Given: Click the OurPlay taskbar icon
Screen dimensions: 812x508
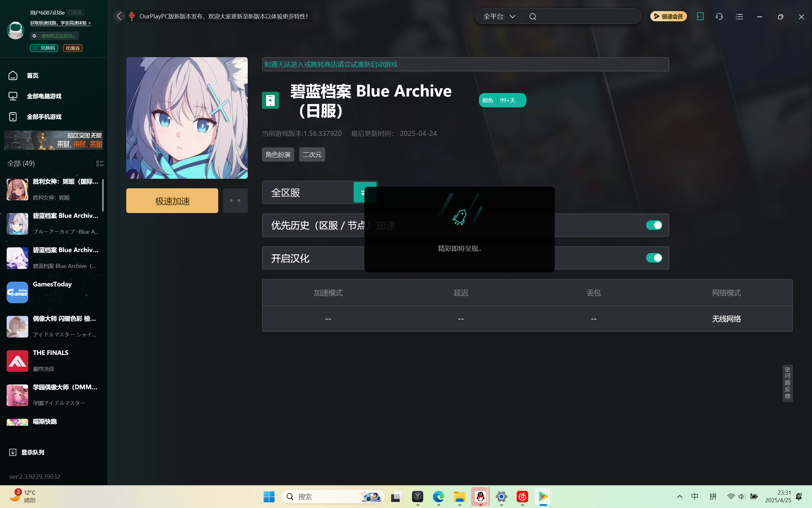Looking at the screenshot, I should (543, 497).
